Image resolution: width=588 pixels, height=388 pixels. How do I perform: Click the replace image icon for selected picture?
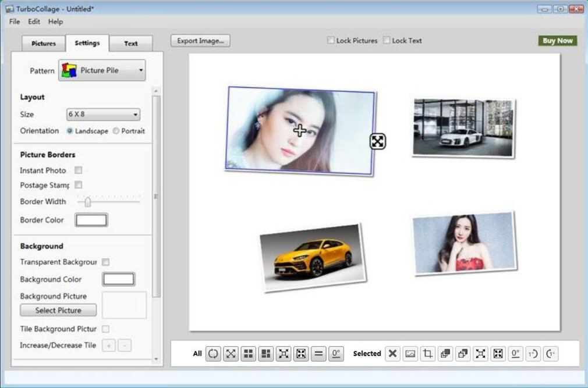click(410, 354)
